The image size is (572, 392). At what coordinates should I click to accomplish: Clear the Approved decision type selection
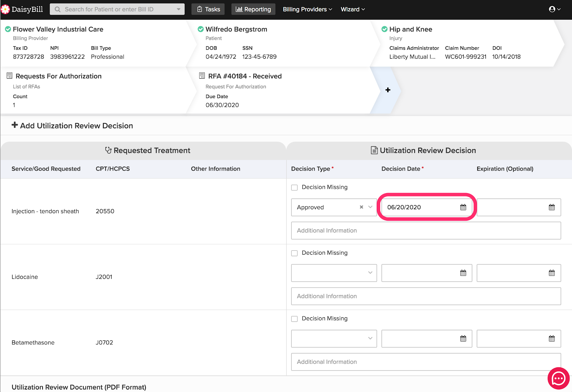click(361, 207)
